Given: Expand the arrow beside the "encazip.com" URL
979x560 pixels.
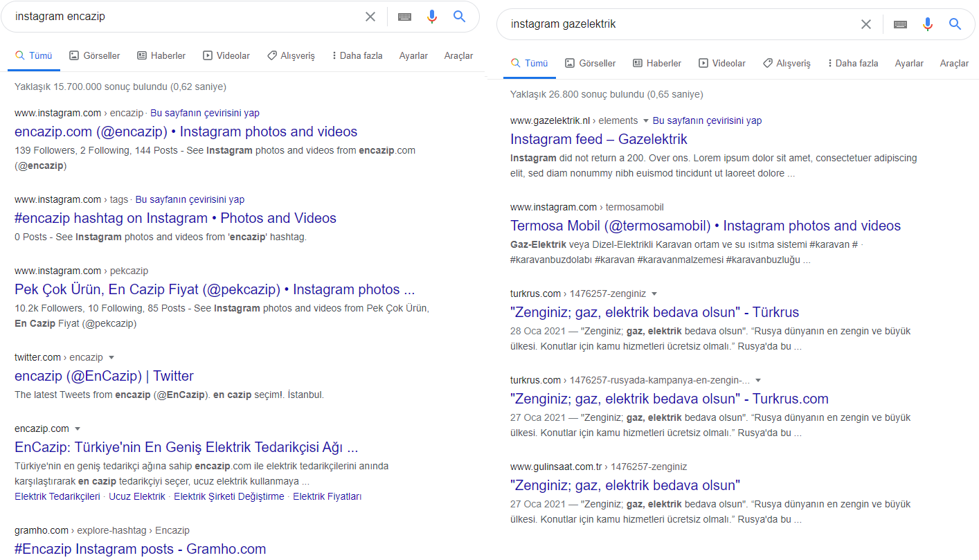Looking at the screenshot, I should click(78, 429).
